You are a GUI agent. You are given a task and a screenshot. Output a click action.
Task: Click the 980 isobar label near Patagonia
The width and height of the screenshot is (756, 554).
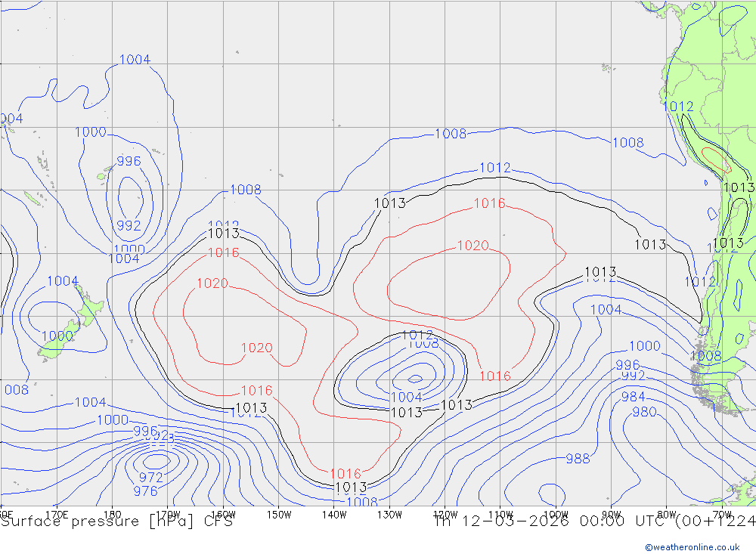point(644,412)
